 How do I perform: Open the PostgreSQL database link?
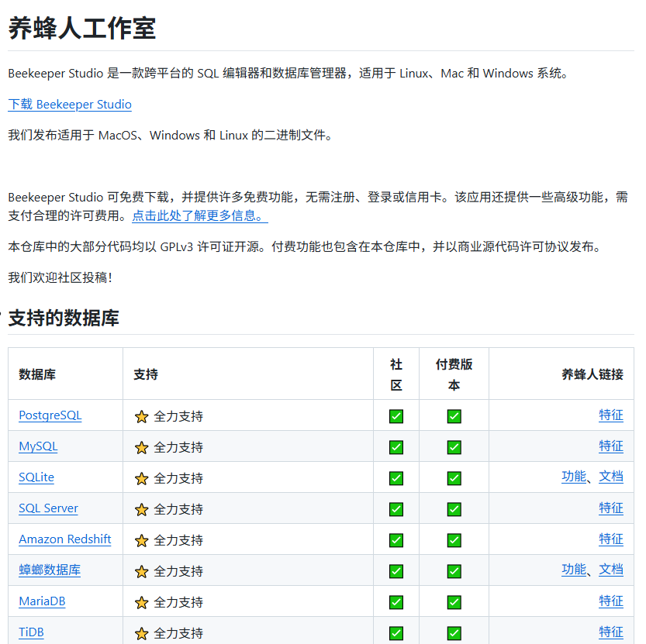click(x=50, y=415)
